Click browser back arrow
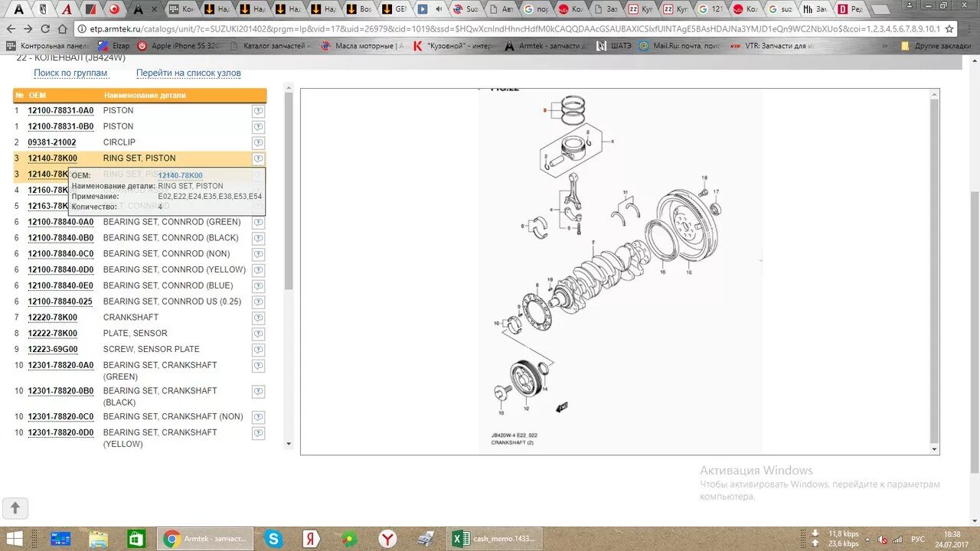 point(11,28)
